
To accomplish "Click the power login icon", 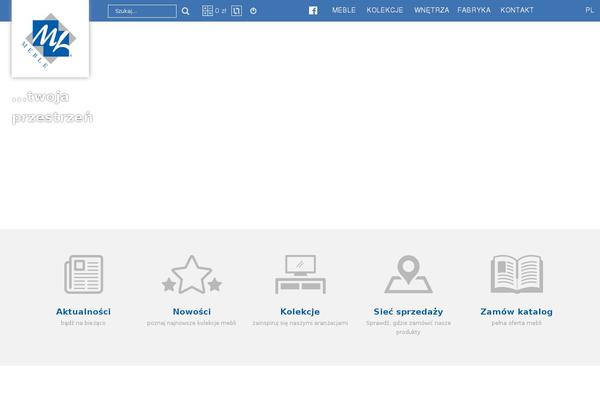I will coord(253,11).
